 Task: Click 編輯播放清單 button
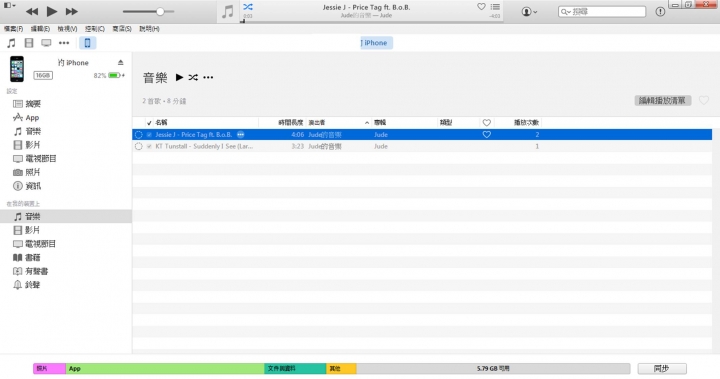pyautogui.click(x=663, y=101)
